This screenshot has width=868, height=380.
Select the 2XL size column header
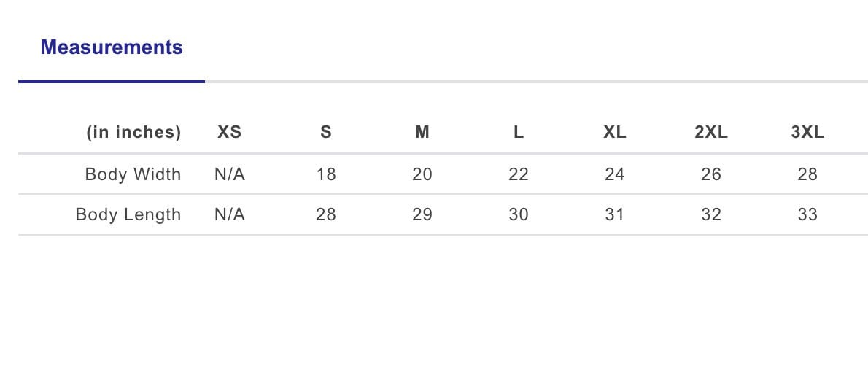711,132
